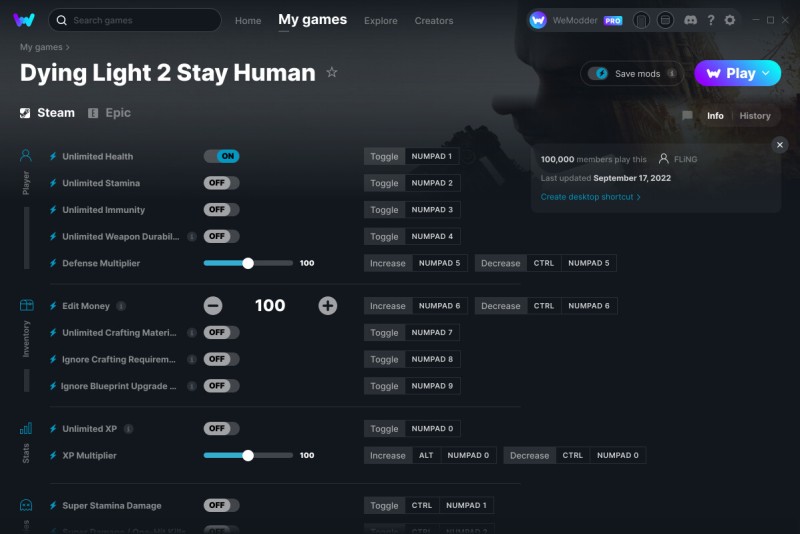Go to Home tab

pos(248,20)
